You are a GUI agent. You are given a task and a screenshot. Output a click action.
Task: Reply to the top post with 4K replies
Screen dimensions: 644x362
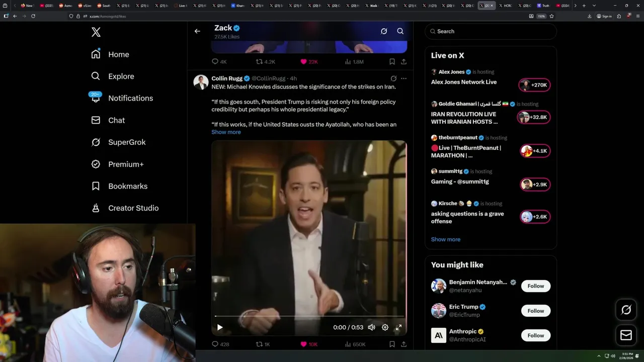(219, 62)
